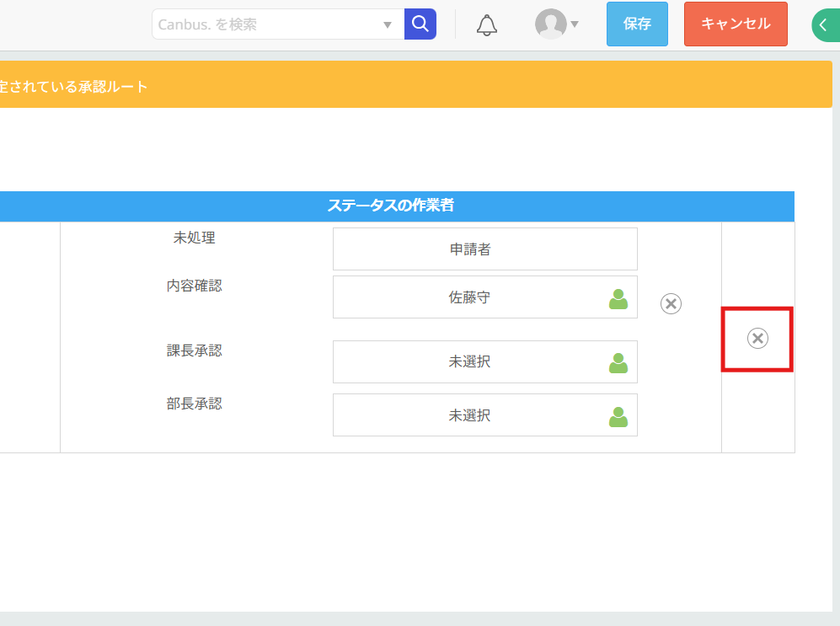Image resolution: width=840 pixels, height=626 pixels.
Task: Delete the route row with rightmost X icon
Action: pyautogui.click(x=757, y=339)
